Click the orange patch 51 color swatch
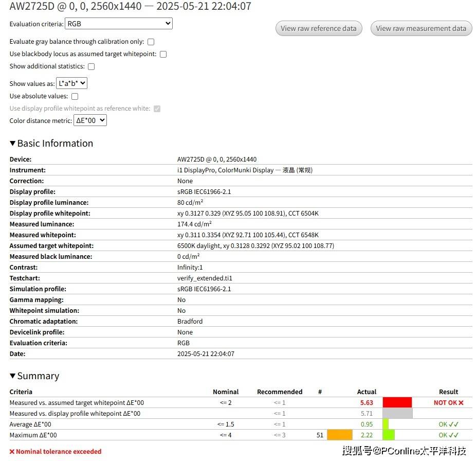 (340, 435)
